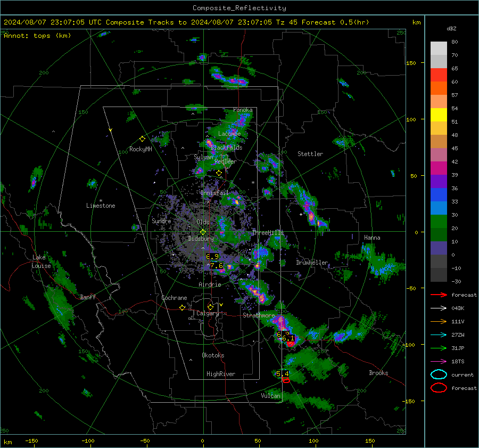Click the Cochrane town label
Image resolution: width=479 pixels, height=448 pixels.
[174, 298]
